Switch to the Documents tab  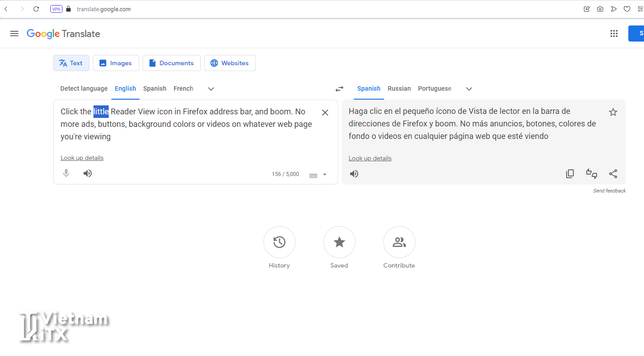(171, 63)
